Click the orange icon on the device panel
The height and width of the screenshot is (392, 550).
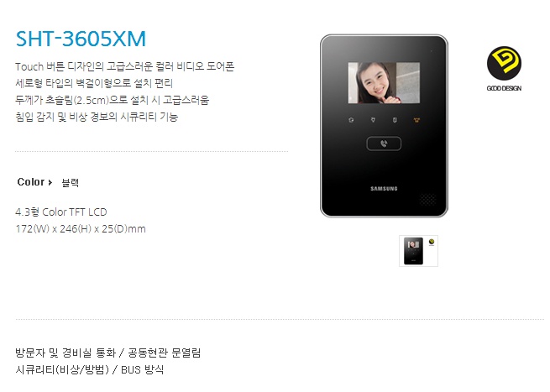click(x=416, y=120)
